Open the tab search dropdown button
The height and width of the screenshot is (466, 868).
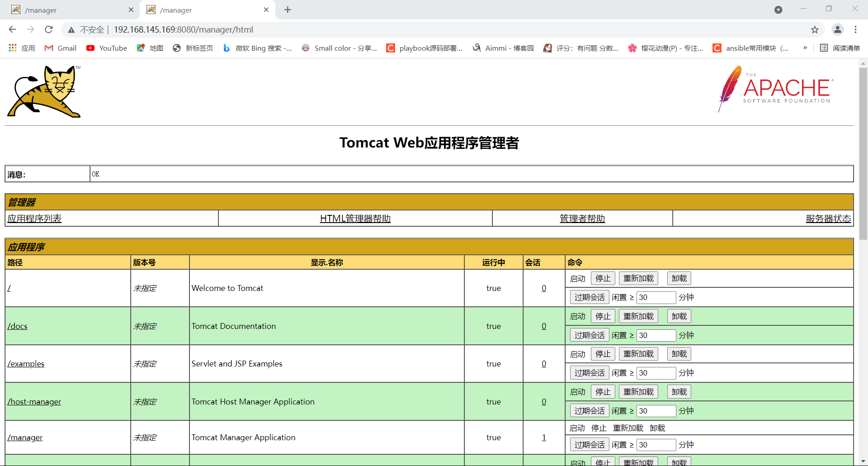(x=778, y=10)
